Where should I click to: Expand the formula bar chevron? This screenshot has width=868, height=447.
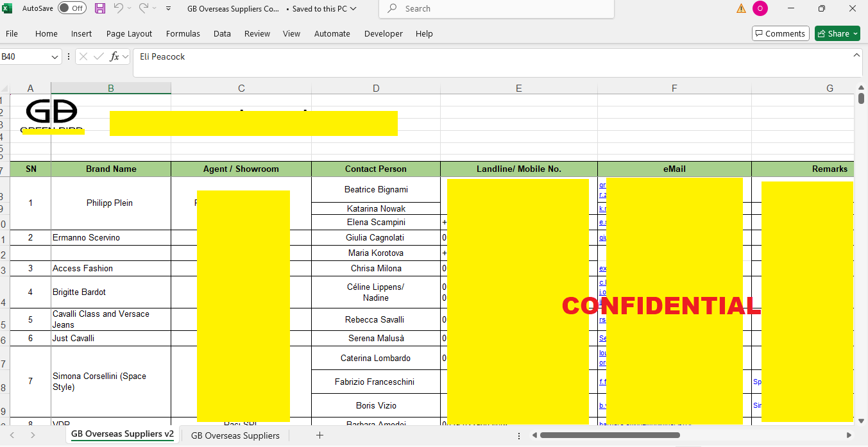click(857, 55)
